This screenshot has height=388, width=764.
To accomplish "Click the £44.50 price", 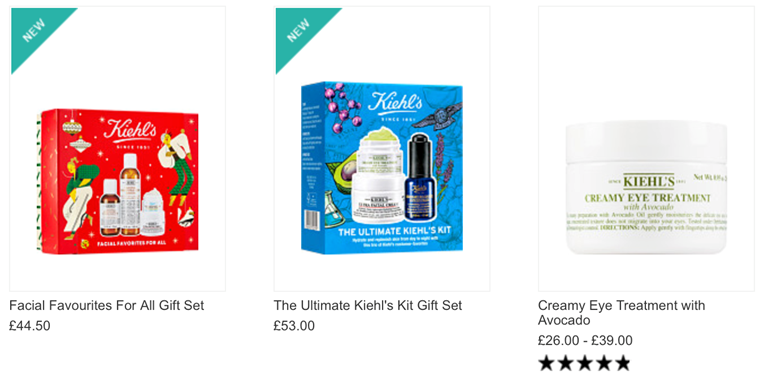I will pyautogui.click(x=30, y=326).
